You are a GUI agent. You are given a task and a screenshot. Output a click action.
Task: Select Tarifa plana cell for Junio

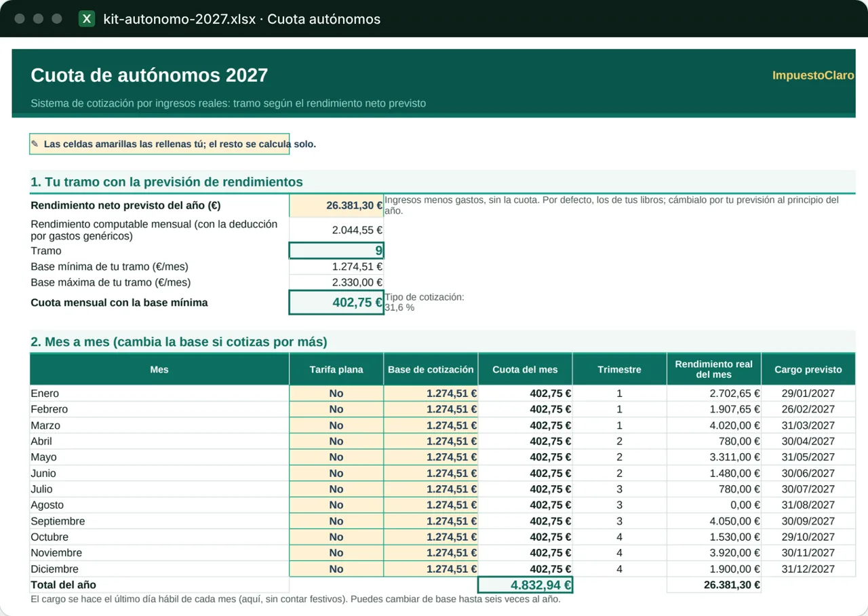[x=336, y=474]
